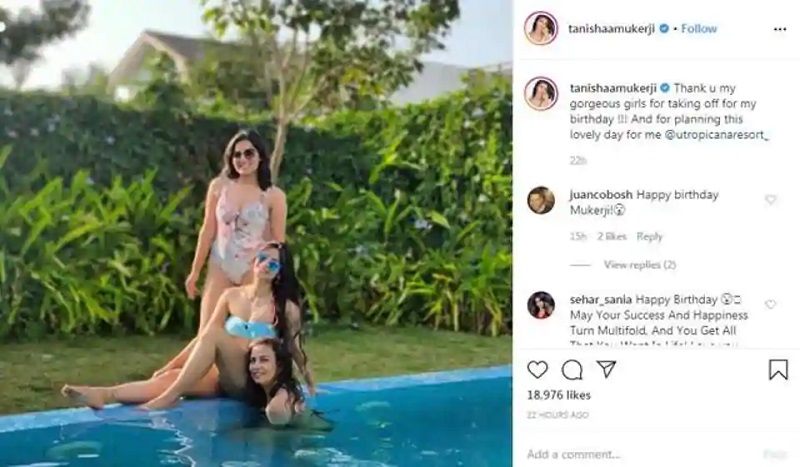View 2 likes on juancobosh comment
The height and width of the screenshot is (467, 800).
click(612, 236)
